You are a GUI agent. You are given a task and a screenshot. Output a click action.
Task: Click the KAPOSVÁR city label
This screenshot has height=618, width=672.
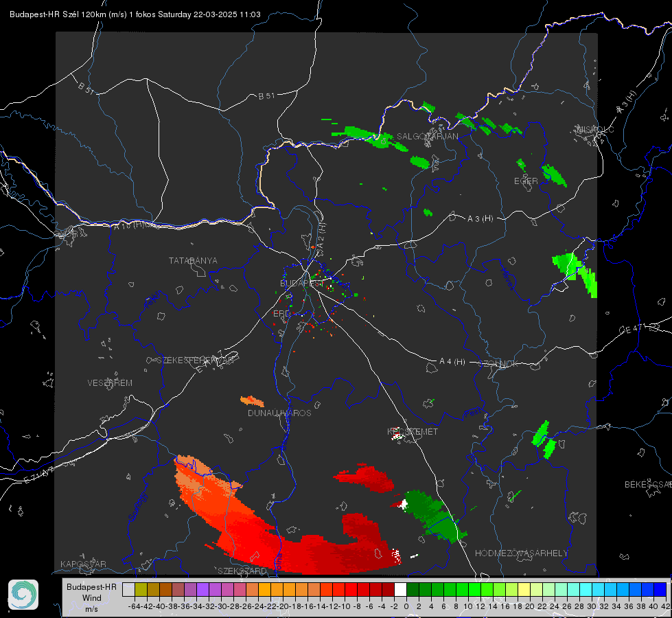tap(83, 564)
